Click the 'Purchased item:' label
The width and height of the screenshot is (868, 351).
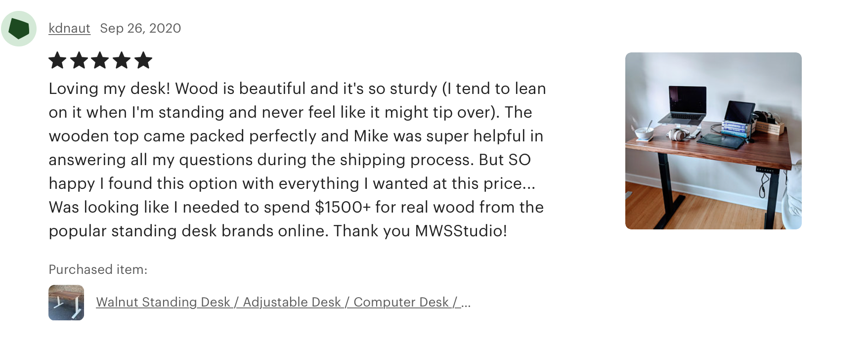click(x=98, y=269)
